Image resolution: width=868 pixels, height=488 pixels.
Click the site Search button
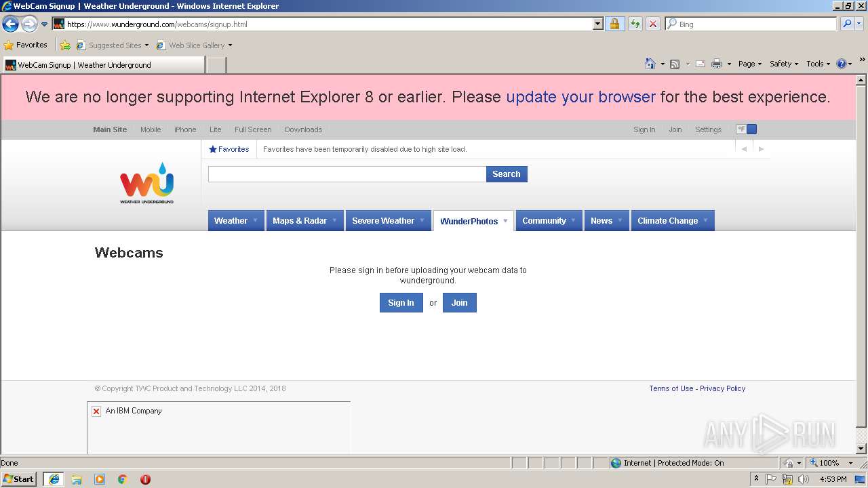pyautogui.click(x=507, y=174)
